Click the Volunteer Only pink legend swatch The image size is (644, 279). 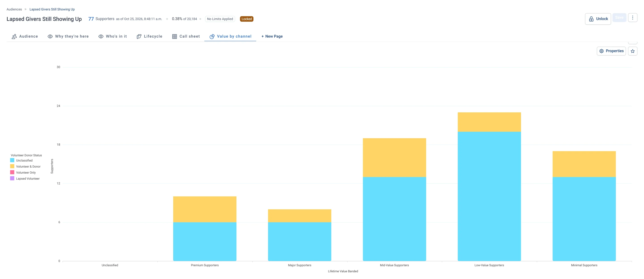coord(12,173)
